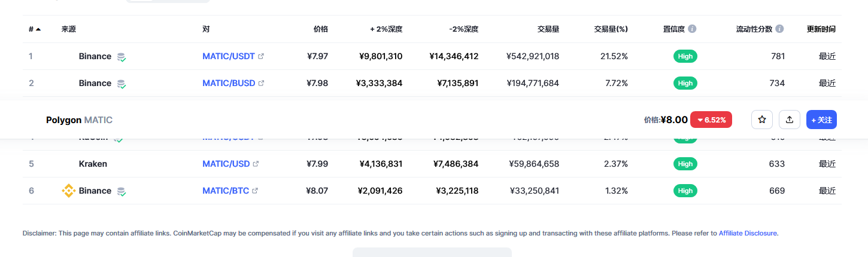Sort by 价格 column header
The height and width of the screenshot is (257, 868).
321,29
